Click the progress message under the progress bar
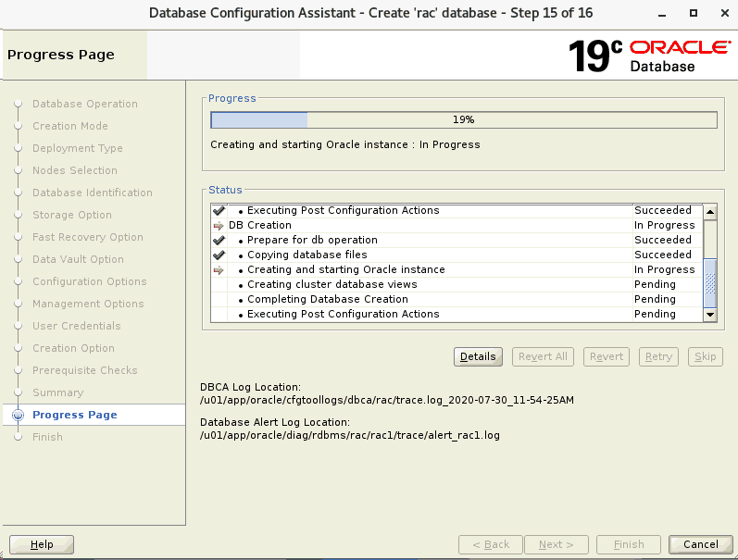738x560 pixels. pos(345,144)
